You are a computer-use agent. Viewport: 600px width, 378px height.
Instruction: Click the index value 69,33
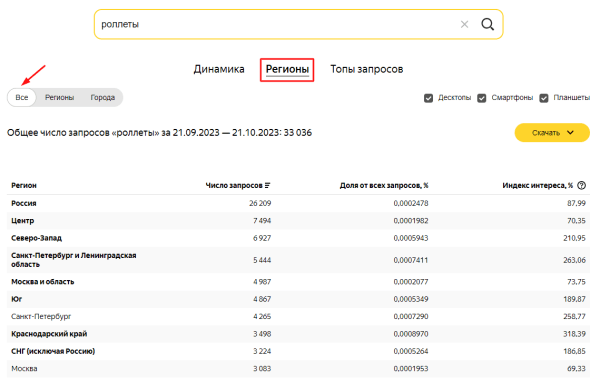point(576,368)
